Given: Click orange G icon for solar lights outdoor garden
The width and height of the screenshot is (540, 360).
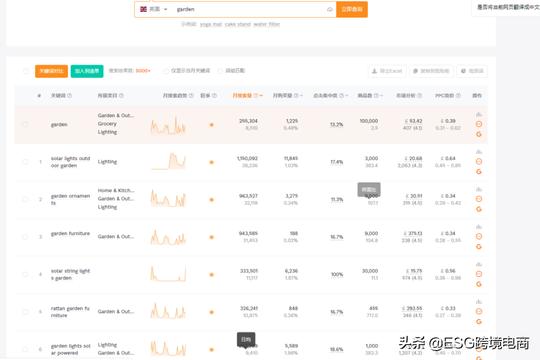Looking at the screenshot, I should point(479,172).
